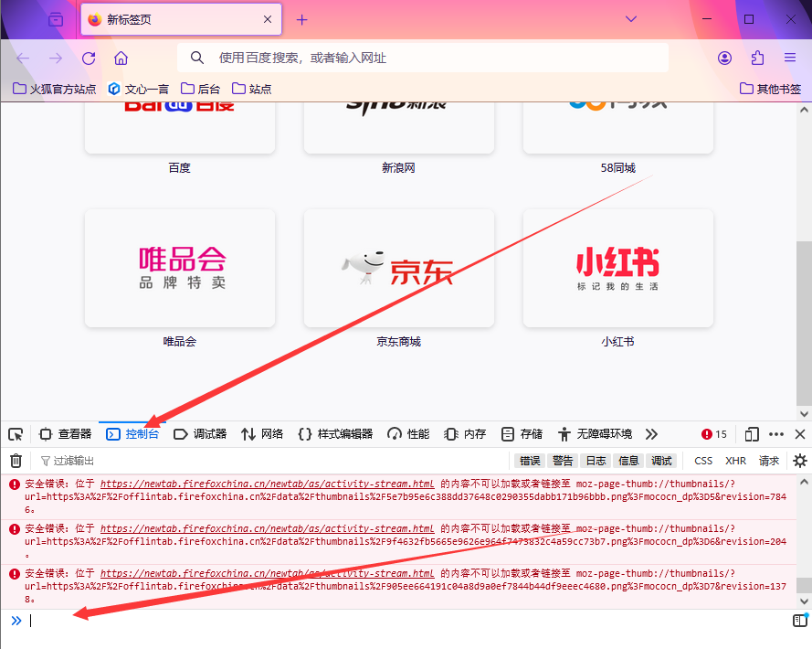
Task: Open second error's activity-stream.html link
Action: pos(268,528)
